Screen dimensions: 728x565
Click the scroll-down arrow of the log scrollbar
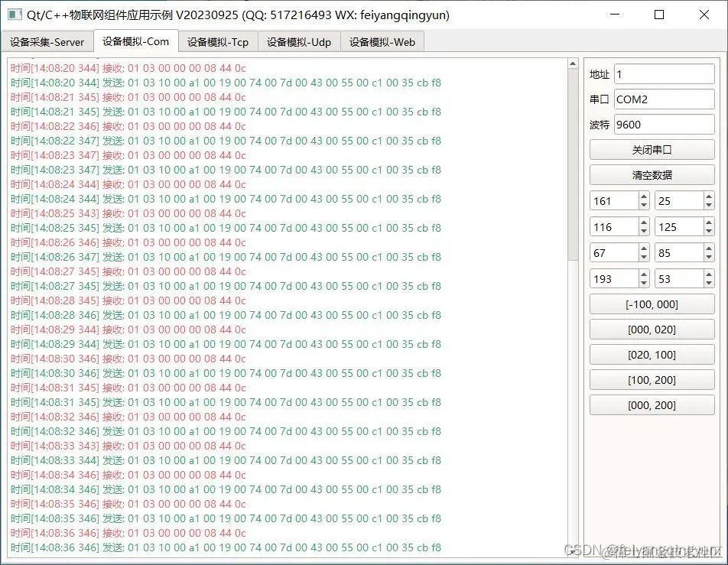[x=573, y=553]
